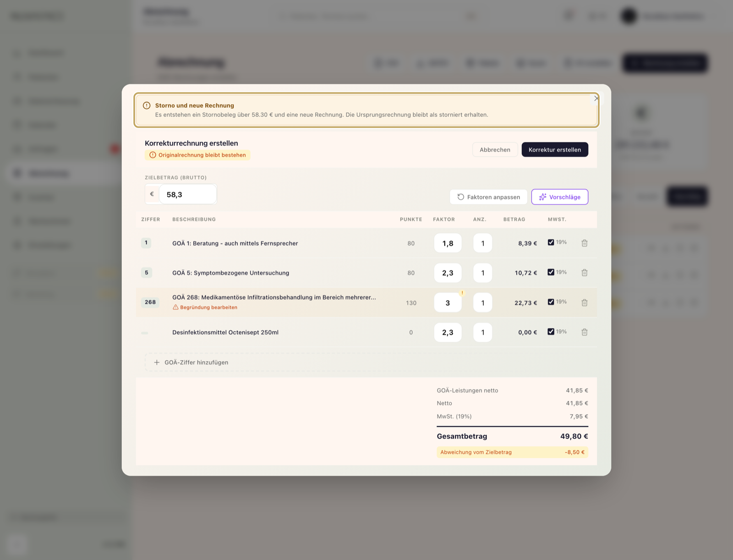This screenshot has width=733, height=560.
Task: Click the factor warning badge on GOÄ 268
Action: coord(462,293)
